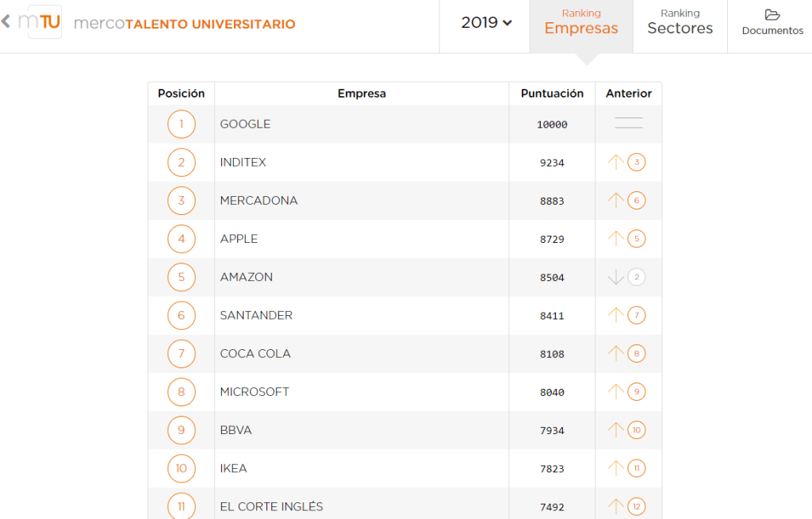Image resolution: width=812 pixels, height=519 pixels.
Task: Click Google's unchanged position dash icon
Action: (x=628, y=124)
